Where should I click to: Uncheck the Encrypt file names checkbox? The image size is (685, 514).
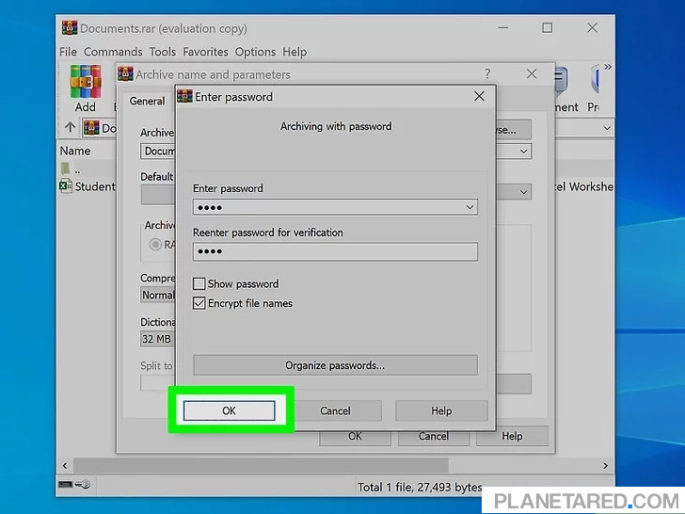point(200,303)
